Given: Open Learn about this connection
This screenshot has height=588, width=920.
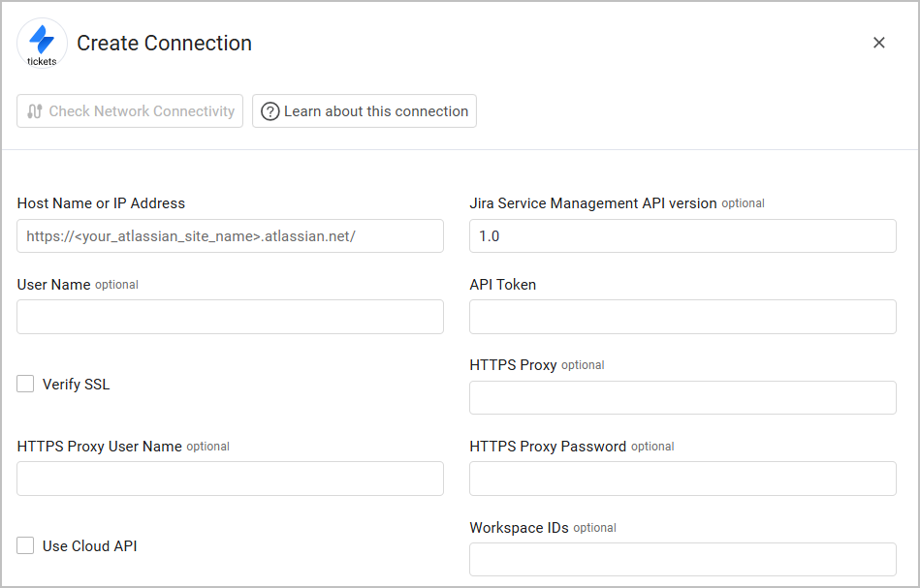Looking at the screenshot, I should tap(365, 111).
